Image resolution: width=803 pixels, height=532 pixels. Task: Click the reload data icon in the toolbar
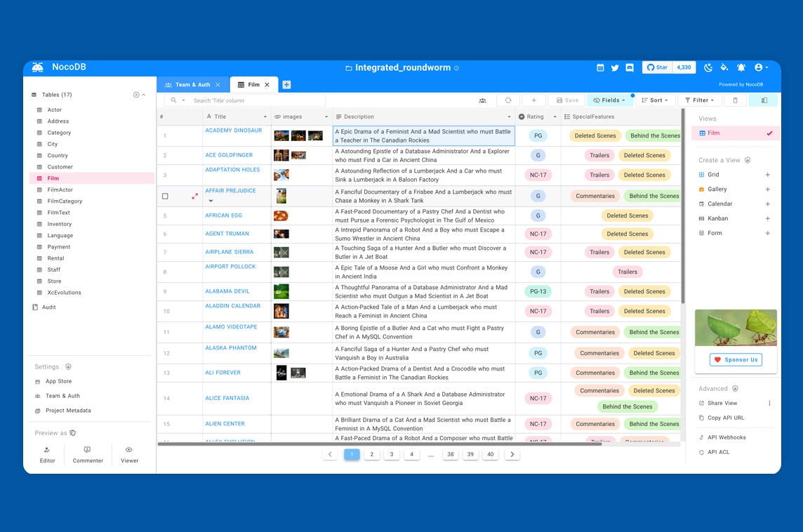coord(507,100)
